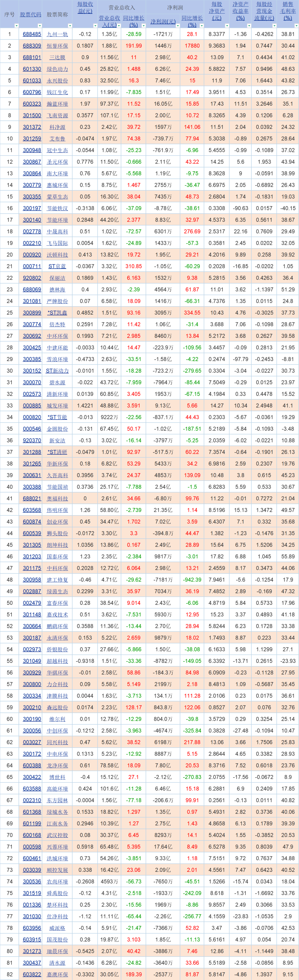Click 净资产收益率(%) header link
Screen dimensions: 299x980
click(240, 11)
